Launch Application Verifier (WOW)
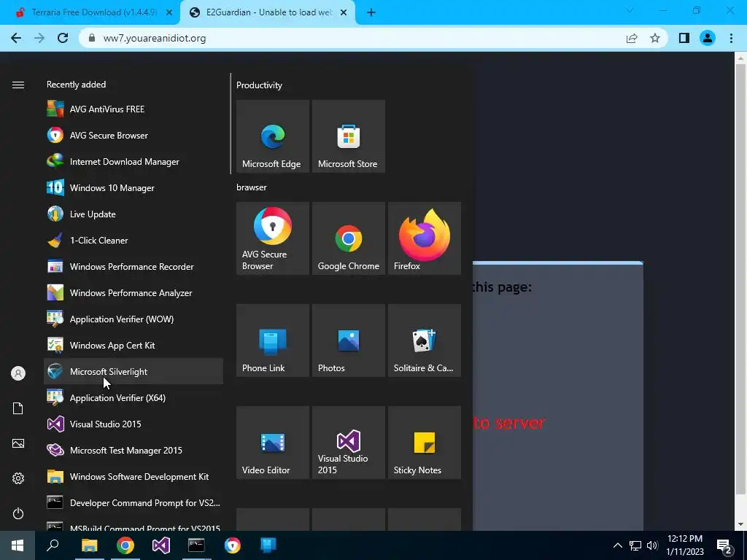This screenshot has width=747, height=560. (x=133, y=319)
